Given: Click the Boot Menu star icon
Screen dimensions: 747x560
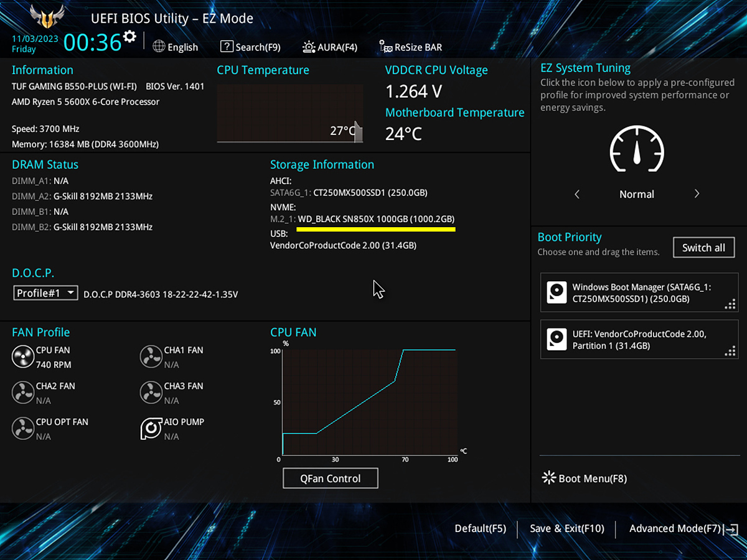Looking at the screenshot, I should [549, 478].
